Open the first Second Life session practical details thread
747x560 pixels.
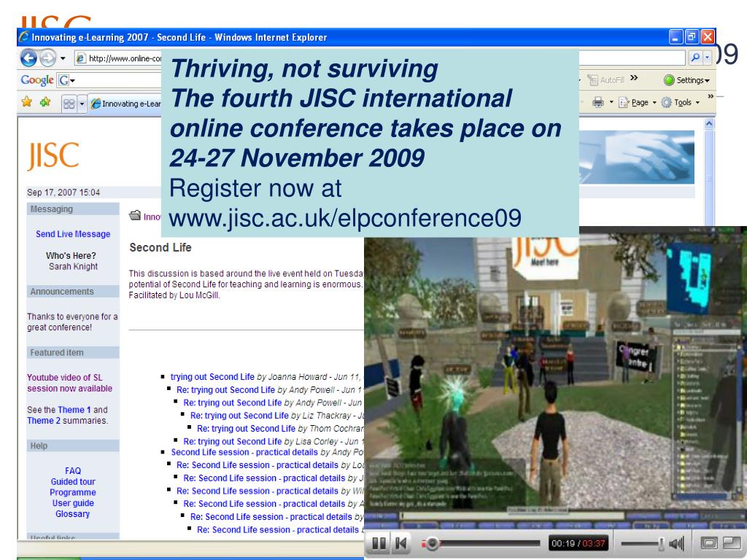244,452
